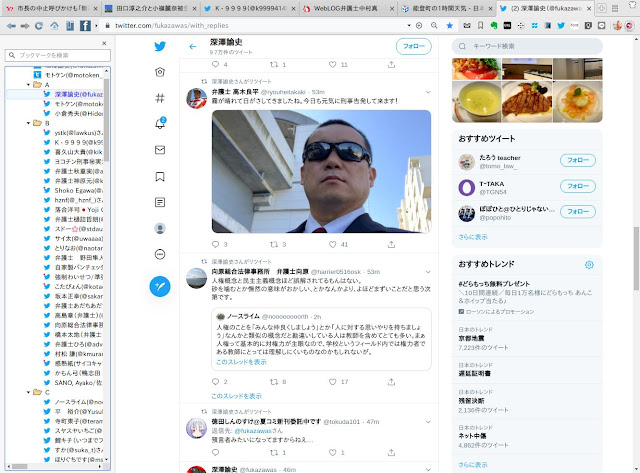Like the 徳田しんのすけ tweet
The width and height of the screenshot is (640, 473).
pyautogui.click(x=333, y=453)
